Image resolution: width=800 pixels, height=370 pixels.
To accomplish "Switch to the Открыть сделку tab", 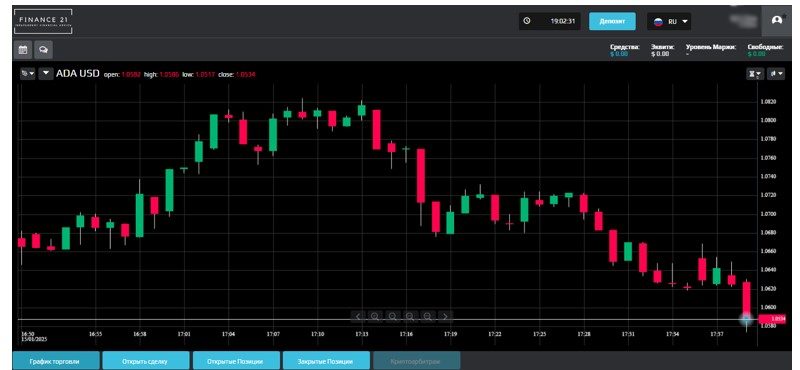I will click(x=146, y=361).
